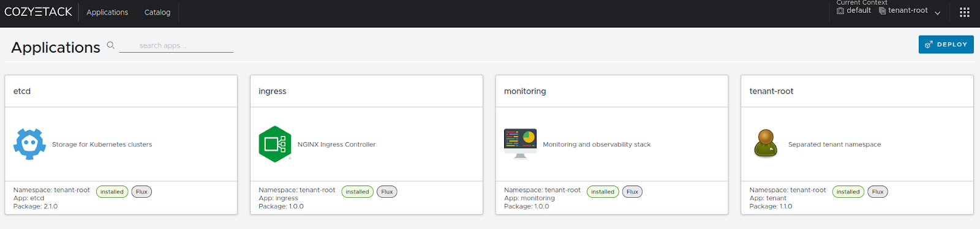Click 'Package: 1.0.0' on ingress card

[x=281, y=206]
